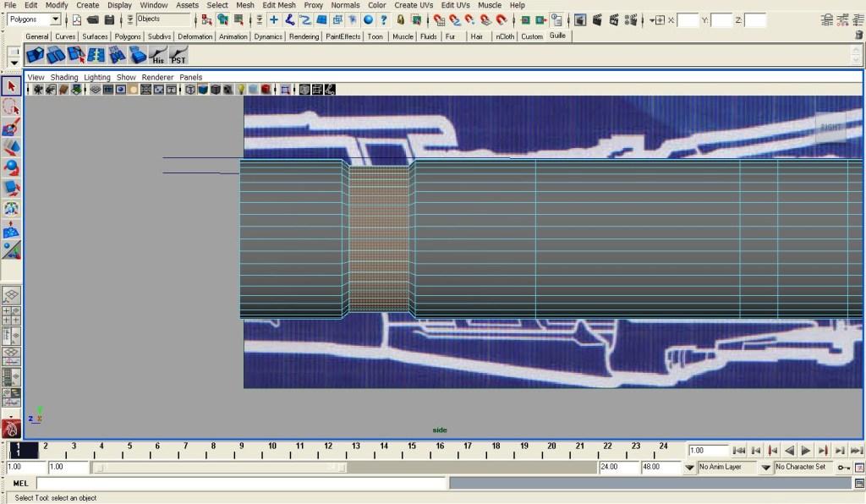
Task: Click the Show Manipulator tool
Action: point(11,249)
